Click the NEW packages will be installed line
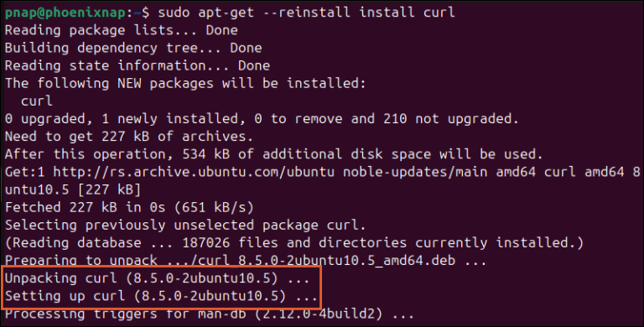 [x=185, y=83]
